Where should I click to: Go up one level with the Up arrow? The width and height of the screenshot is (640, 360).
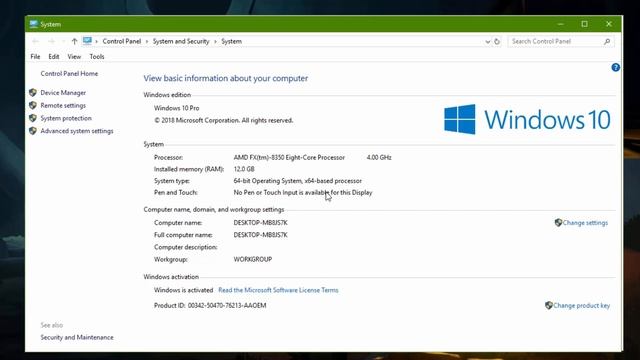coord(74,41)
